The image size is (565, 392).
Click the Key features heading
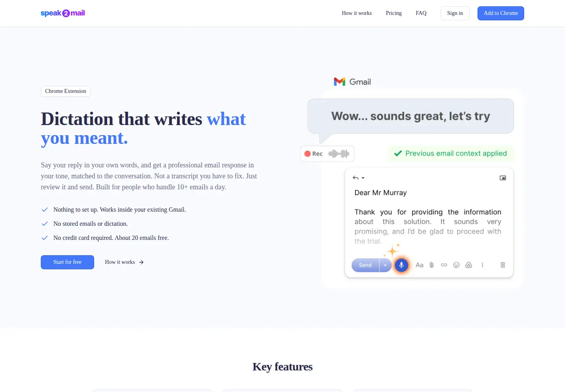[282, 367]
